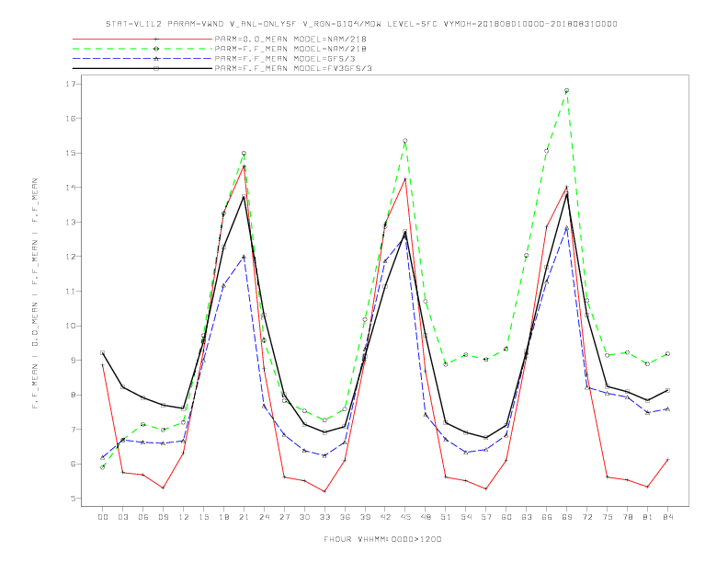728x563 pixels.
Task: Click y-axis tick value 6
Action: tap(74, 464)
